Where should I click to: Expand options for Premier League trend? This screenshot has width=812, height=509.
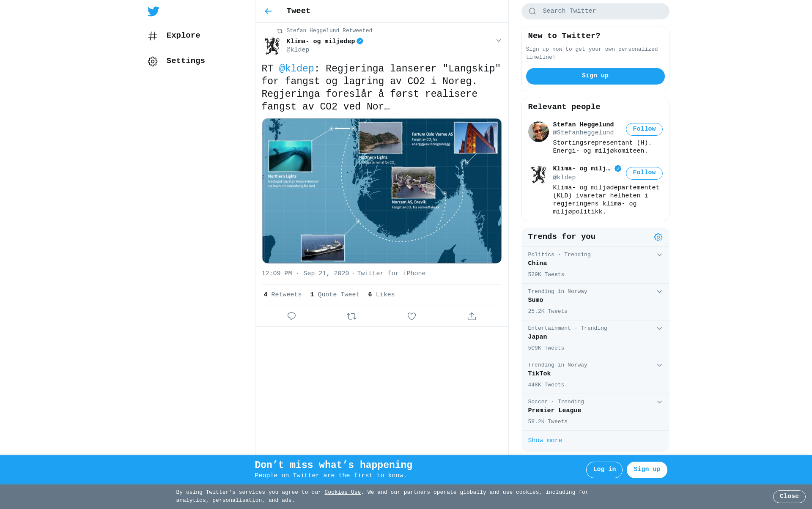click(x=659, y=402)
